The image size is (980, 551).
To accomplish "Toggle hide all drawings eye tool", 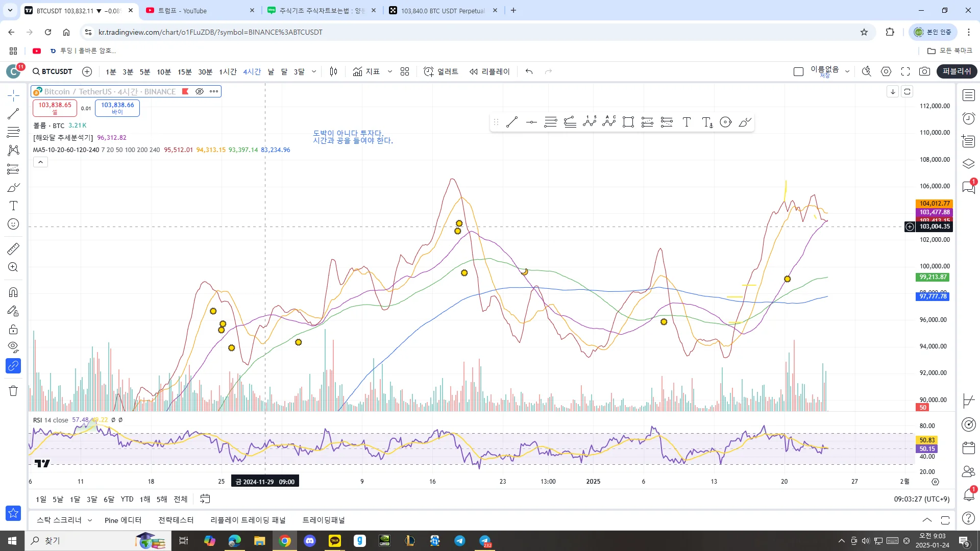I will pyautogui.click(x=13, y=347).
